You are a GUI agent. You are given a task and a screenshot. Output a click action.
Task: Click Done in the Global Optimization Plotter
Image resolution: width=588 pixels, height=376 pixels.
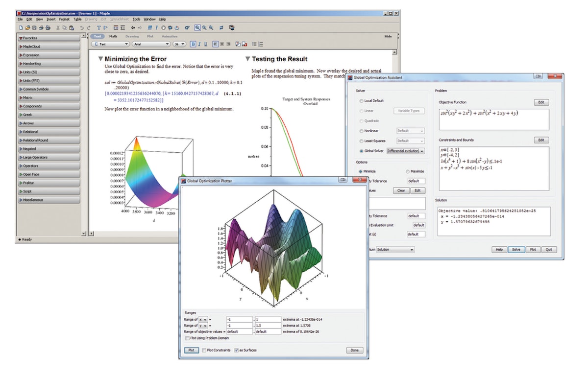pyautogui.click(x=354, y=350)
